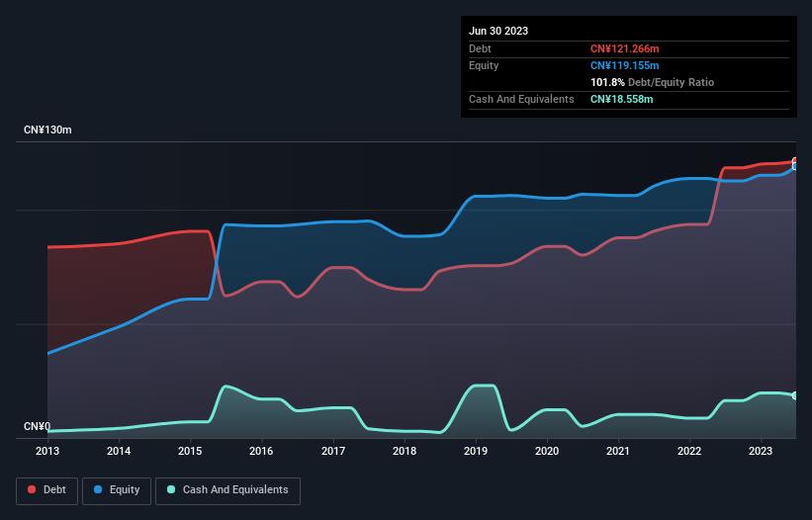Click the red Debt legend dot
The height and width of the screenshot is (520, 812).
32,489
